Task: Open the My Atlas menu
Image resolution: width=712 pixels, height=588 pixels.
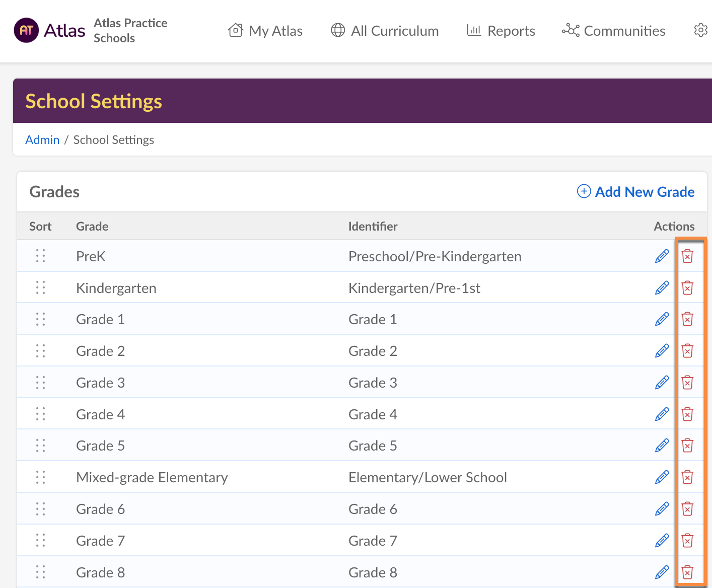Action: pyautogui.click(x=265, y=31)
